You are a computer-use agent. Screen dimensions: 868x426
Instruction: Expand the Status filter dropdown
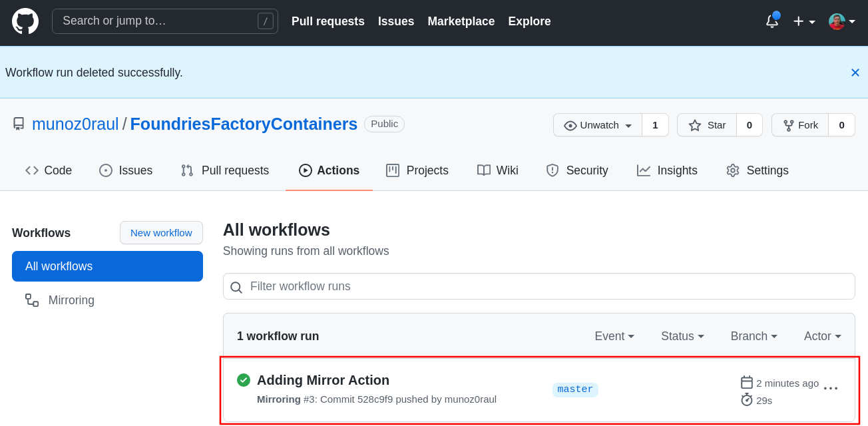682,336
